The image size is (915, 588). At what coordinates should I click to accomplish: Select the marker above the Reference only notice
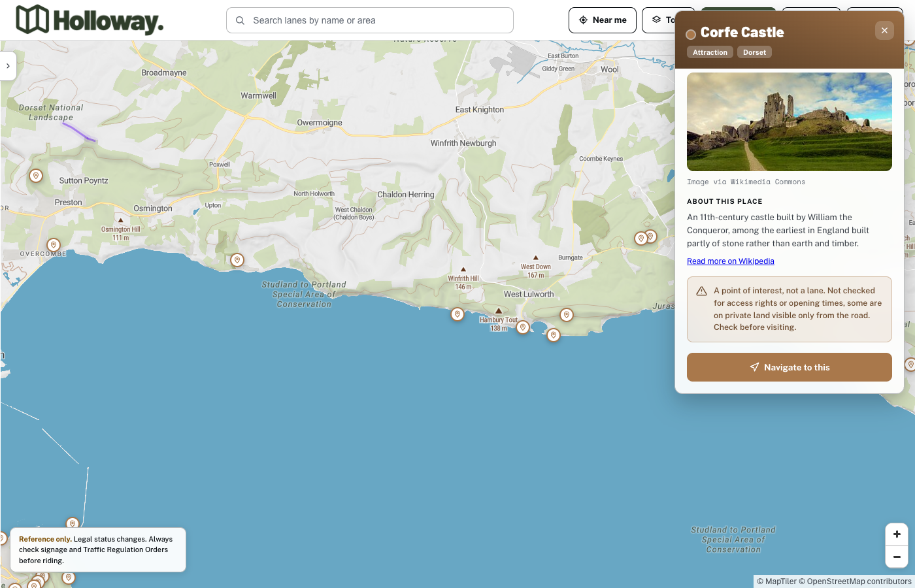73,523
